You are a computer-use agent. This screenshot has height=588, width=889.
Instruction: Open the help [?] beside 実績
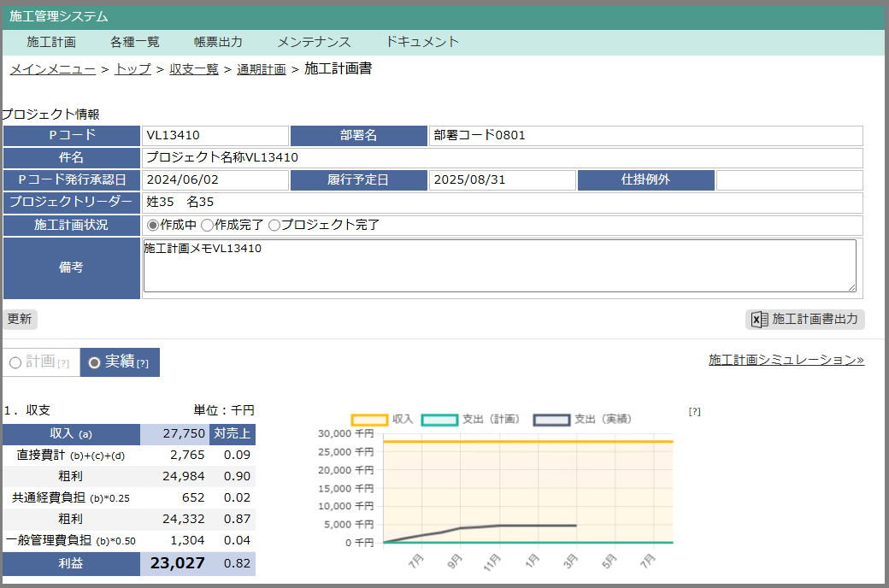[x=143, y=363]
